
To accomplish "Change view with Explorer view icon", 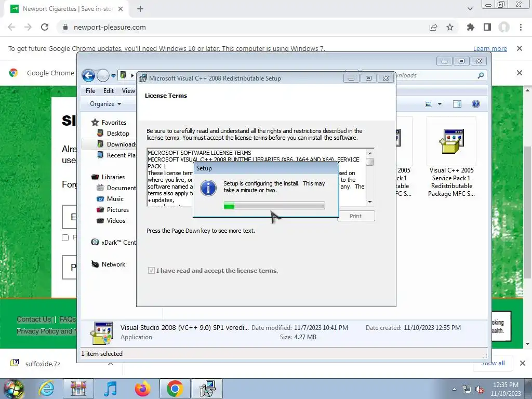I will coord(429,104).
